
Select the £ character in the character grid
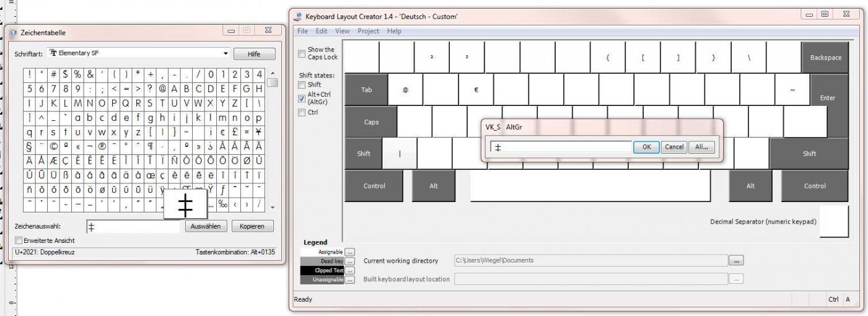(x=236, y=133)
